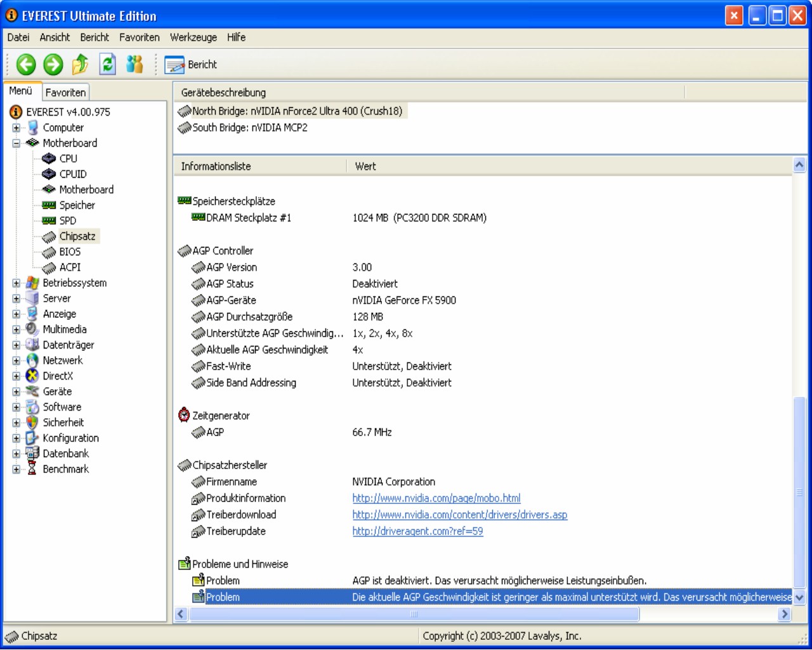Click the Informationsliste column header
812x650 pixels.
(260, 166)
